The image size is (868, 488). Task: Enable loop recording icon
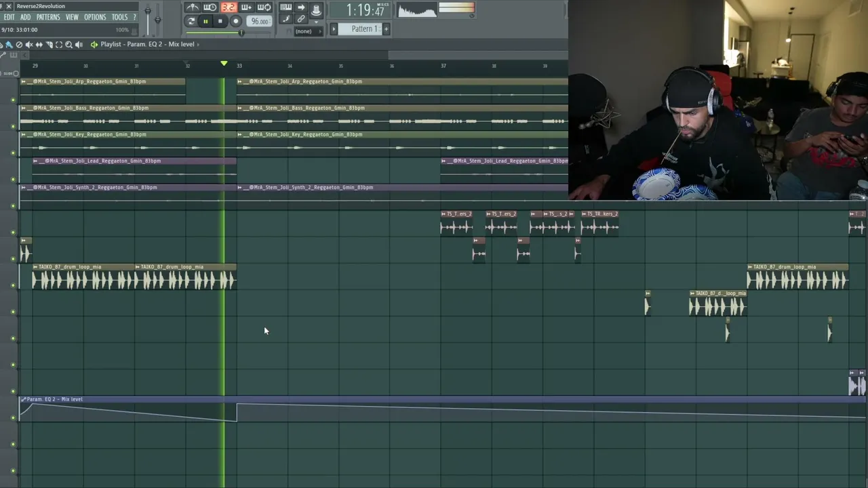(x=264, y=7)
